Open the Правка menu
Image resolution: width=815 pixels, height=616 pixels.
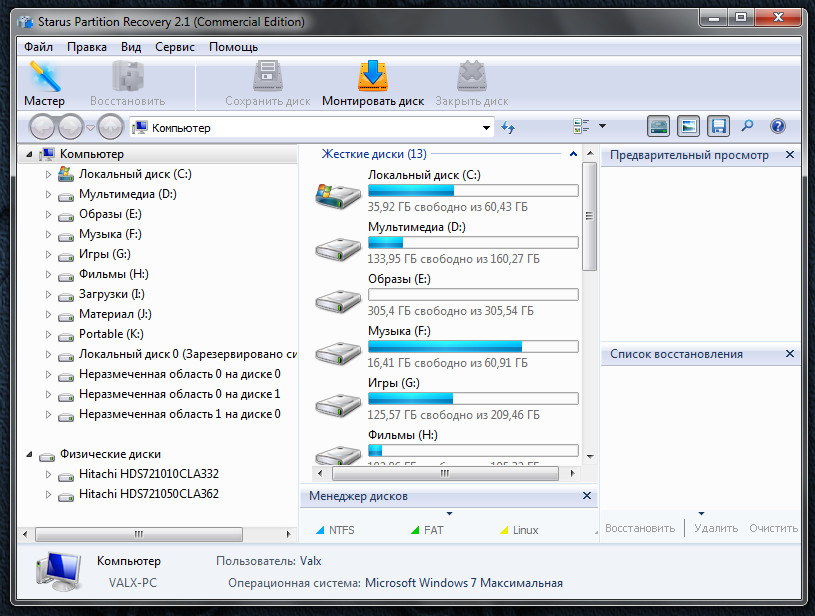pos(87,47)
